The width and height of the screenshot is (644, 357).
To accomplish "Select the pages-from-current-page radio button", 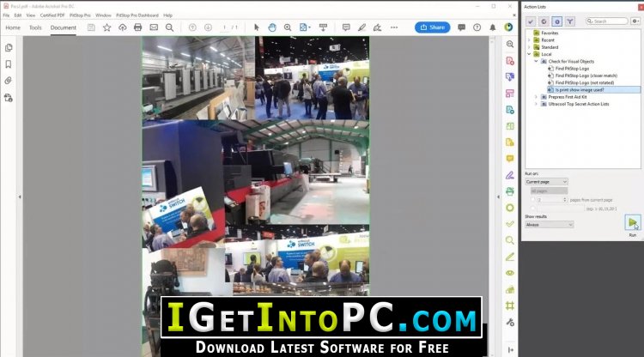I will click(x=531, y=199).
